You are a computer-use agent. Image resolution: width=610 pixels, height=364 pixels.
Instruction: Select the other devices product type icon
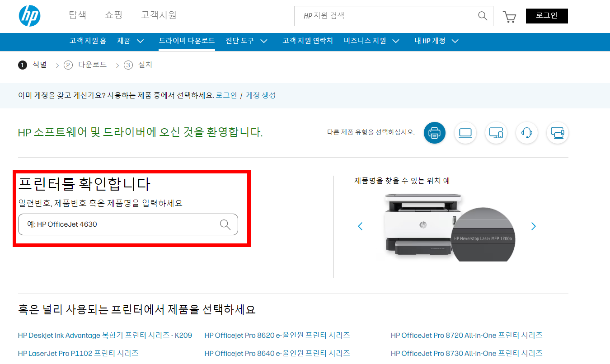point(558,133)
